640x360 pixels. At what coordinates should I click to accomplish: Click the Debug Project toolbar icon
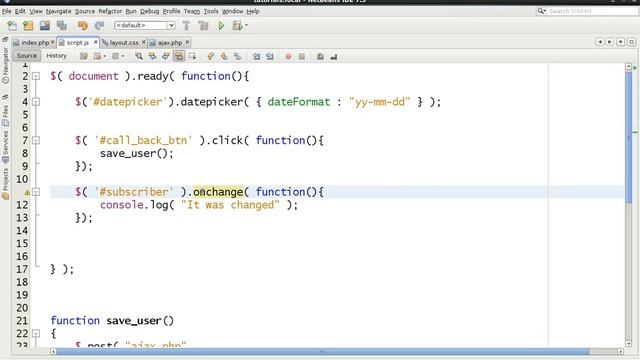pyautogui.click(x=237, y=26)
